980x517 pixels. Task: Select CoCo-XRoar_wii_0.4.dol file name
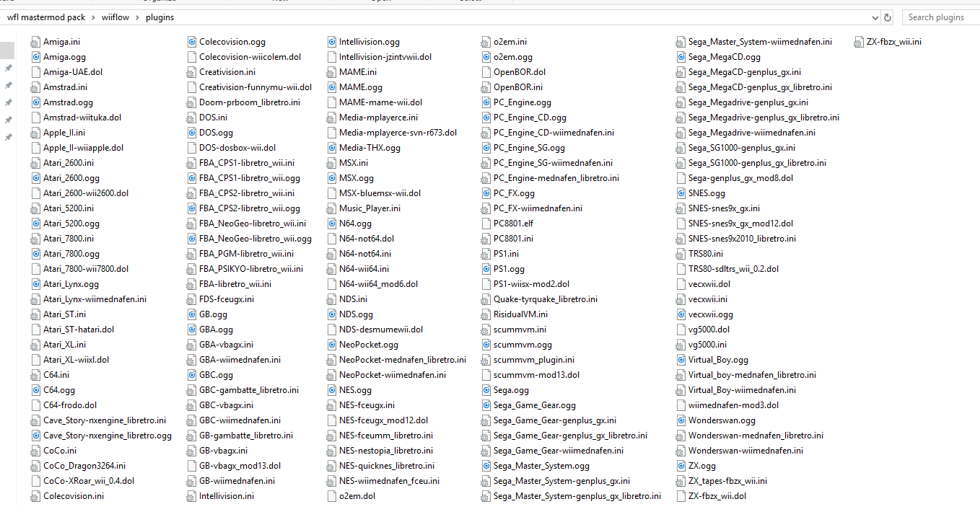(89, 481)
